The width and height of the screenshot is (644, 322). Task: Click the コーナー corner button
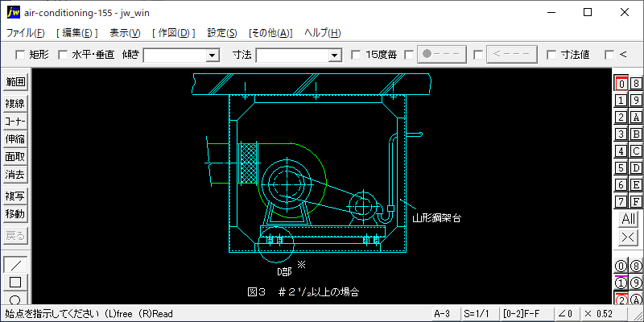click(15, 122)
